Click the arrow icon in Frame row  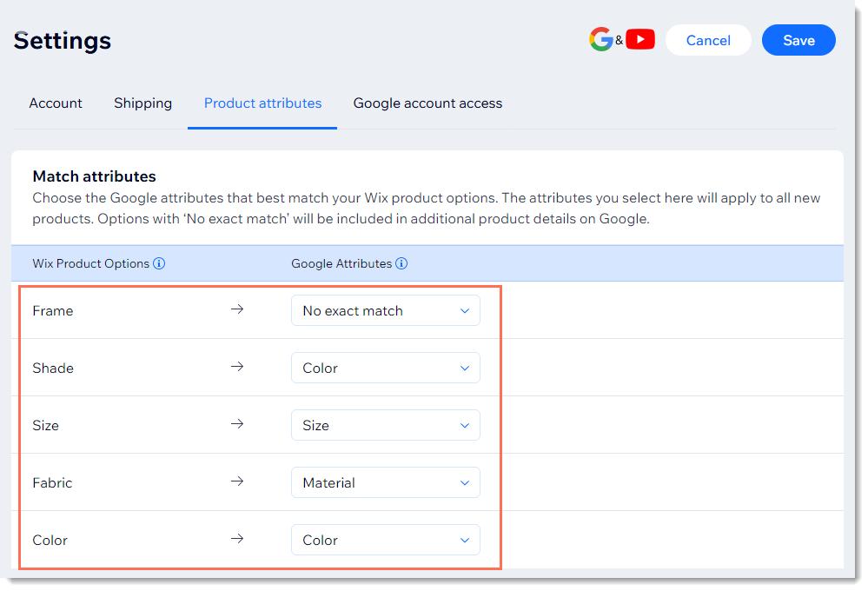237,309
